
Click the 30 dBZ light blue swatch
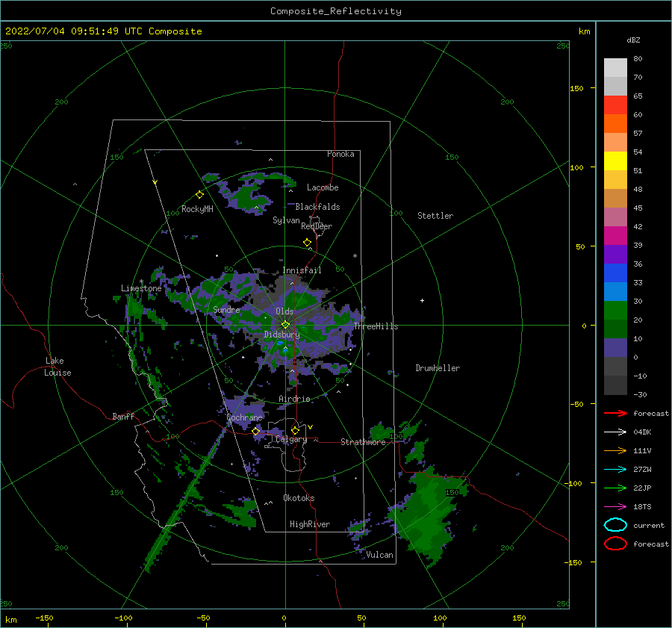[x=615, y=291]
